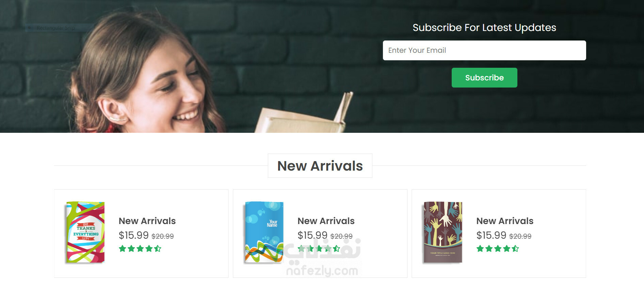
Task: Select the second product's New Arrivals title
Action: [x=326, y=221]
